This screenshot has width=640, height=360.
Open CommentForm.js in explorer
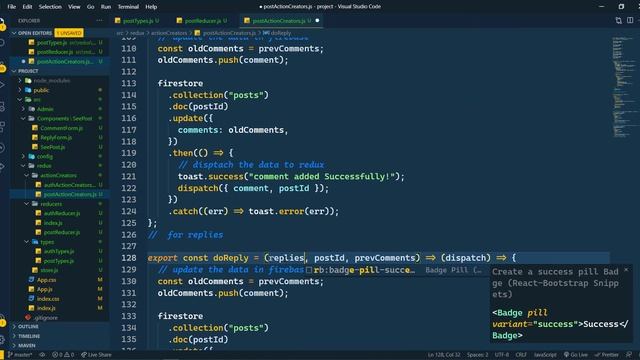pos(61,128)
